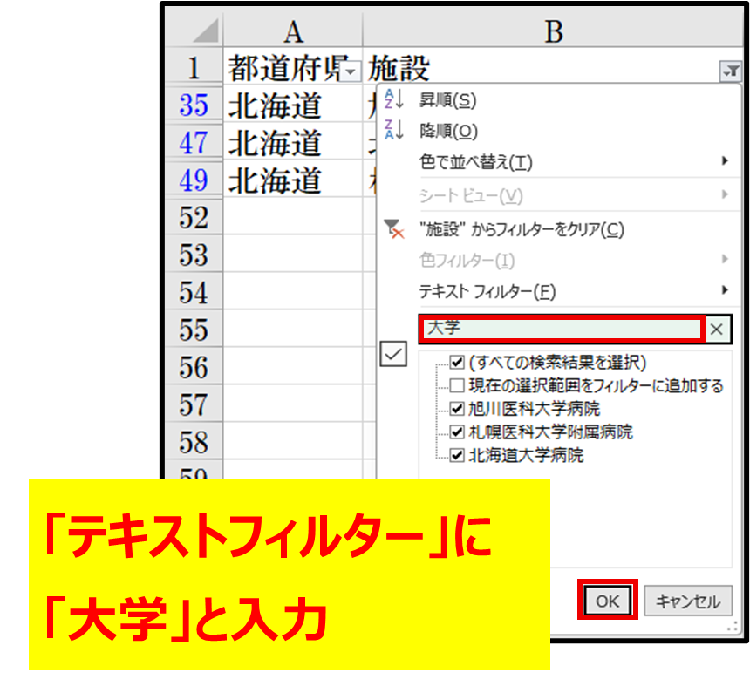Choose "施設" からフィルターをクリア menu item
750x700 pixels.
coord(522,229)
